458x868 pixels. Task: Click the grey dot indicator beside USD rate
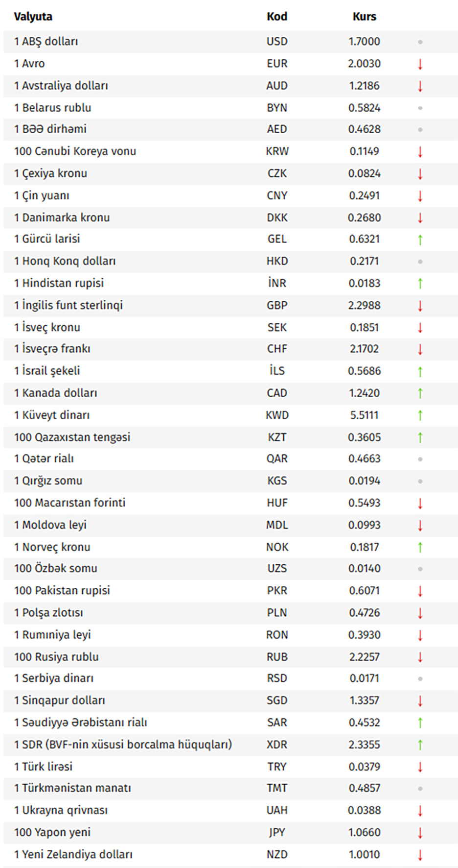click(420, 42)
